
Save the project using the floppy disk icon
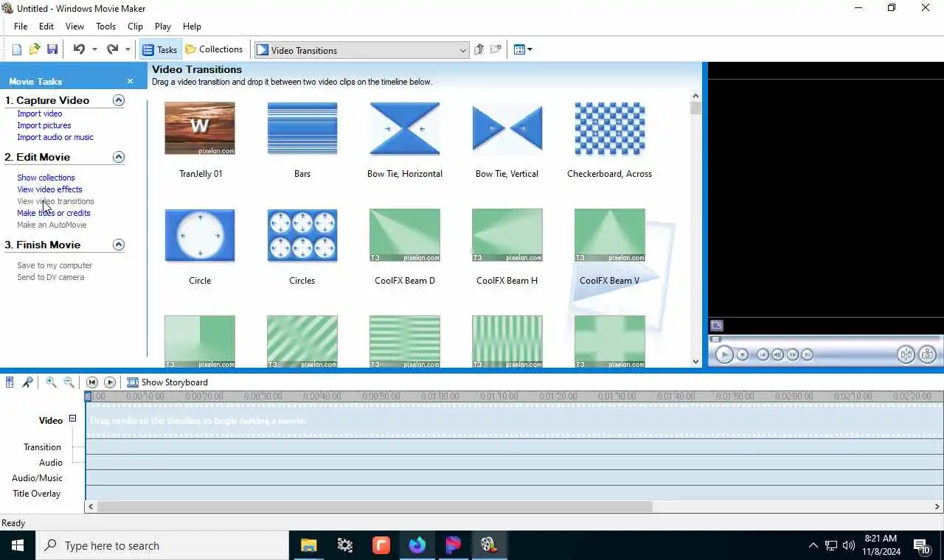coord(52,49)
